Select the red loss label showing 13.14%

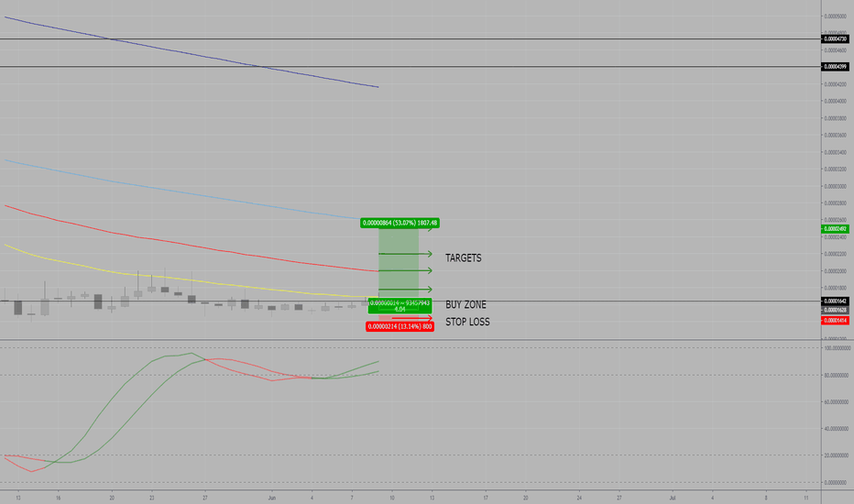(400, 326)
